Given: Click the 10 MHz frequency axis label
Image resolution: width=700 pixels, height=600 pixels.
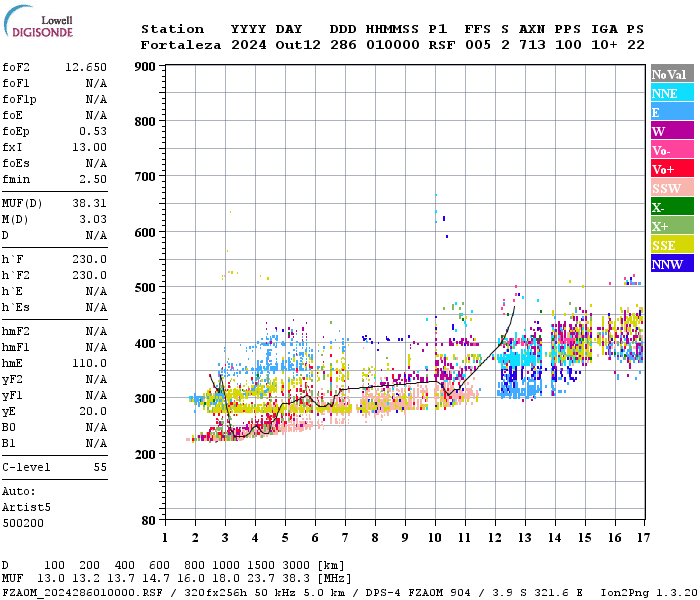Looking at the screenshot, I should (x=435, y=538).
